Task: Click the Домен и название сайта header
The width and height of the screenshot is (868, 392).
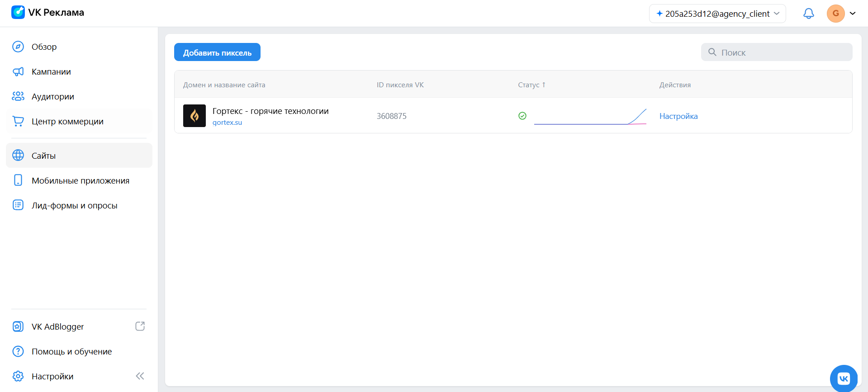Action: point(224,85)
